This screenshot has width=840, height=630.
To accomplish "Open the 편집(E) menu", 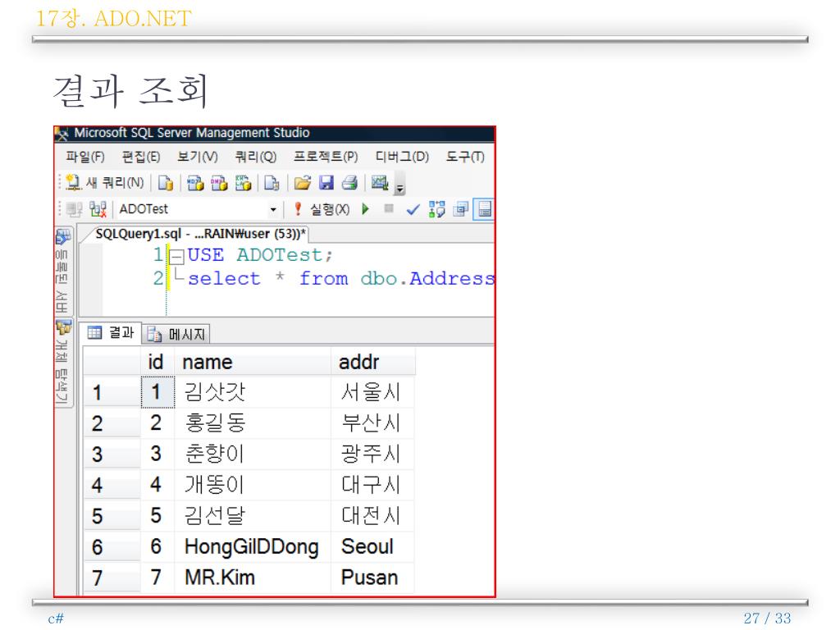I will coord(141,157).
